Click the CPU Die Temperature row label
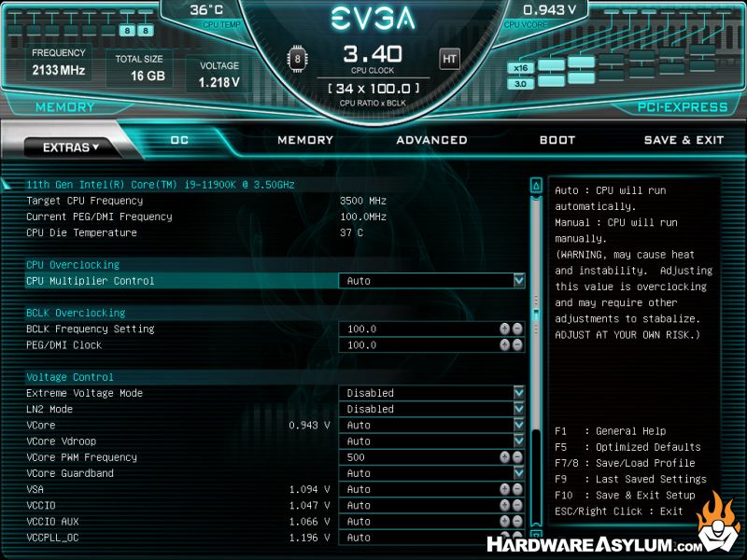Image resolution: width=747 pixels, height=560 pixels. tap(81, 232)
